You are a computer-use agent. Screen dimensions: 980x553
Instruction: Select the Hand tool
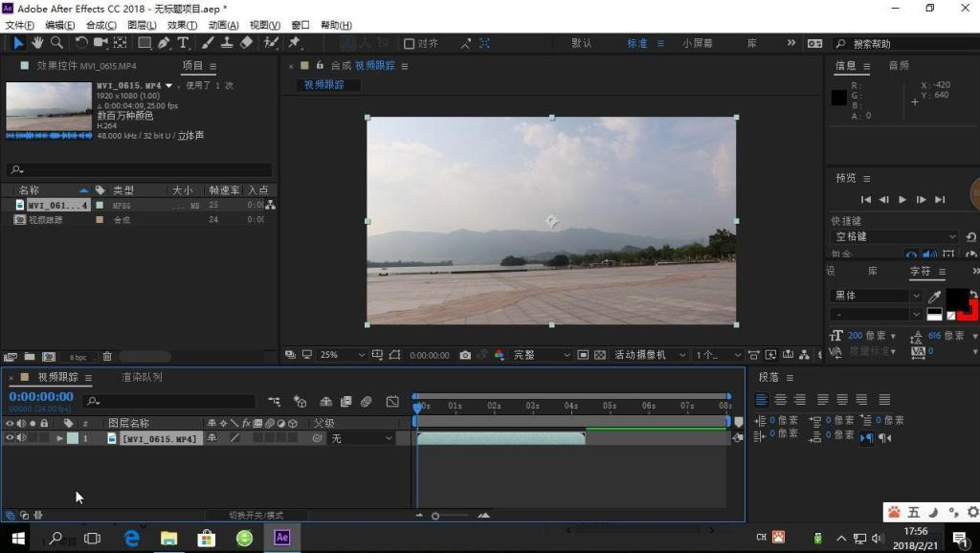click(37, 43)
